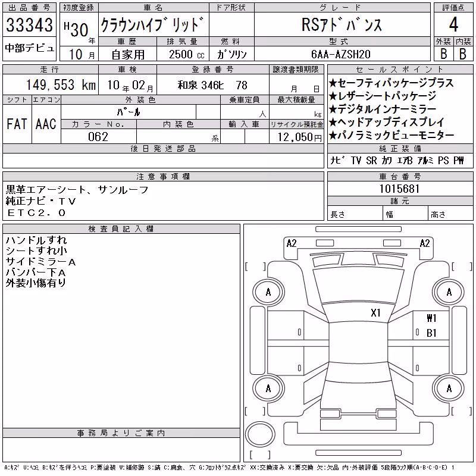Click the overall score 4
Screen dimensions: 476x476
tap(453, 24)
